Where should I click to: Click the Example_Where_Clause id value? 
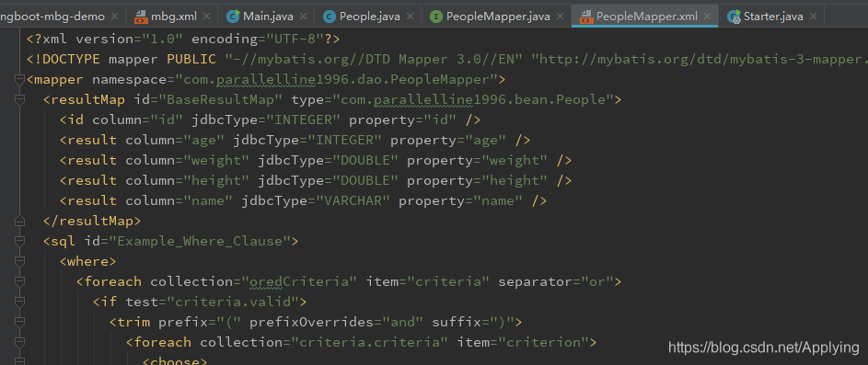[201, 241]
